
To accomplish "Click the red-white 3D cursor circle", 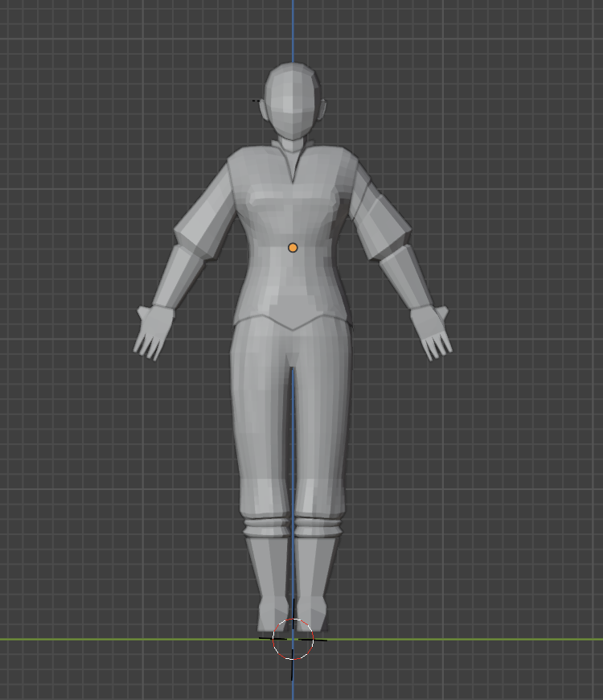I will 293,640.
